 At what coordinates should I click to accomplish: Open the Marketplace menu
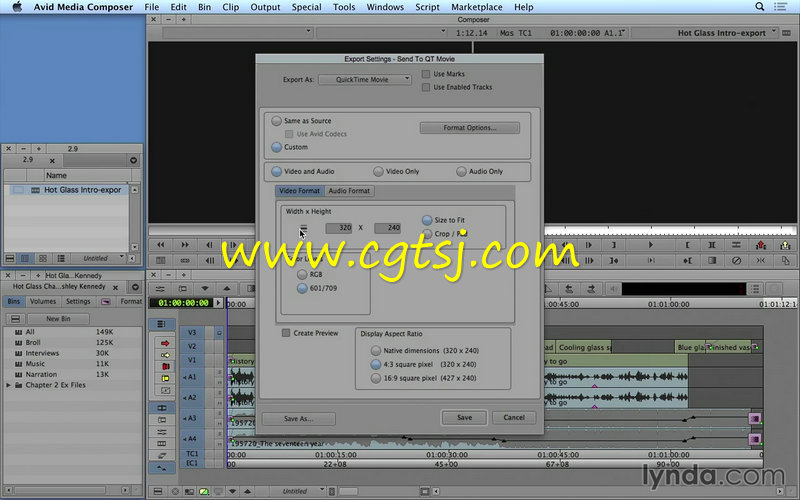point(477,7)
